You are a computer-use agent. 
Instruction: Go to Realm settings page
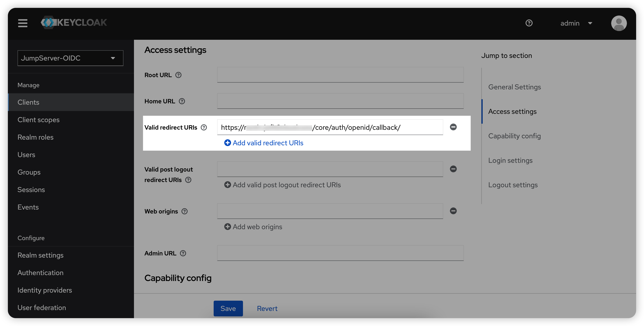coord(40,255)
